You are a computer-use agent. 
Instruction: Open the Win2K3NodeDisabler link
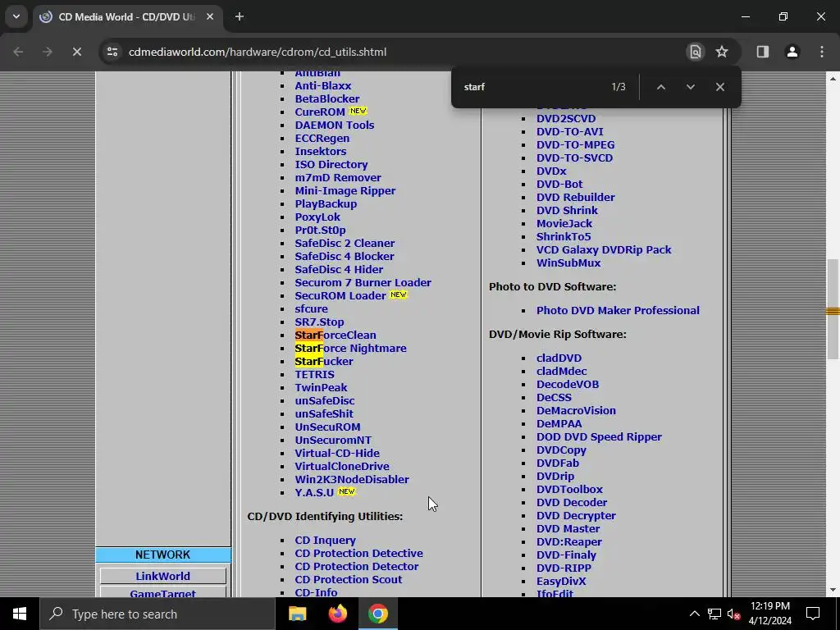[x=351, y=480]
